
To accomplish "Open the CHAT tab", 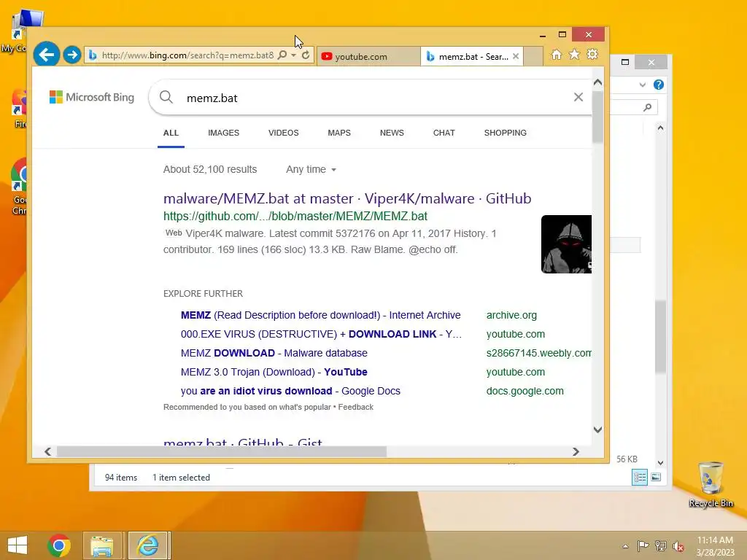I will click(x=444, y=133).
